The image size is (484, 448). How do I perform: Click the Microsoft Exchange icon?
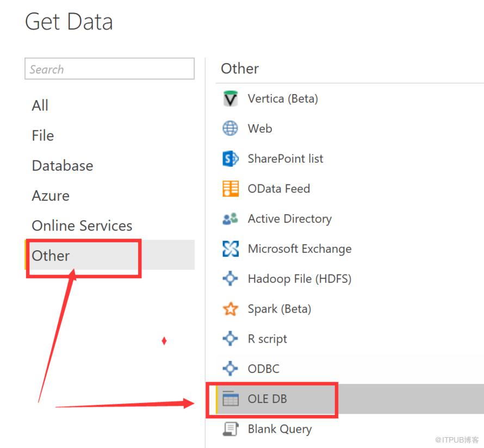pyautogui.click(x=230, y=248)
